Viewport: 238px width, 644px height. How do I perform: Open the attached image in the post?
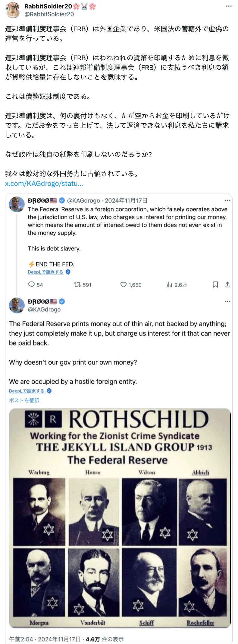pos(120,518)
